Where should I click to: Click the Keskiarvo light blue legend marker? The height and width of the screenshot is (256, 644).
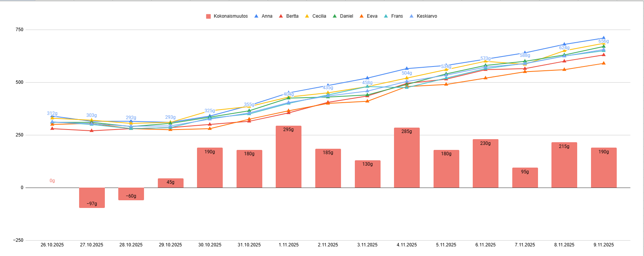point(411,16)
